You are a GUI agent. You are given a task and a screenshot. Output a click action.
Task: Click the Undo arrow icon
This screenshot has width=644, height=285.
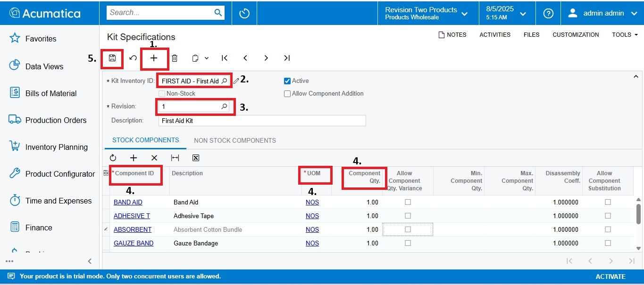pos(133,58)
